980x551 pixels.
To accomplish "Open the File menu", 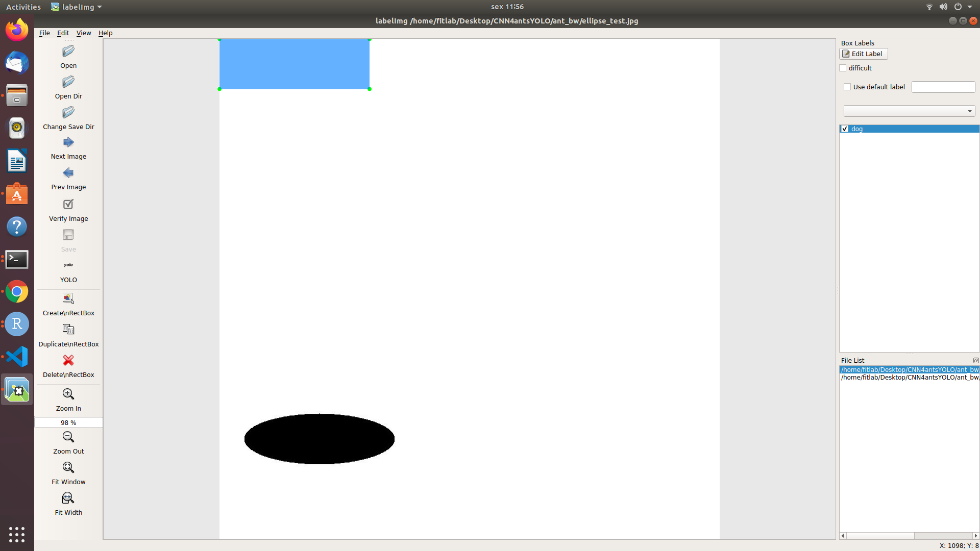I will click(44, 33).
